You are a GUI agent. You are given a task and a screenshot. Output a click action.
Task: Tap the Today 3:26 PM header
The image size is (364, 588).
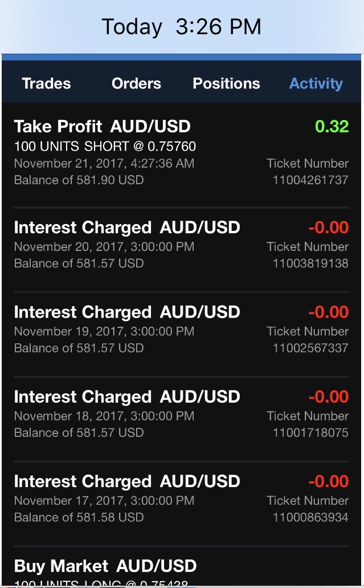(x=181, y=27)
